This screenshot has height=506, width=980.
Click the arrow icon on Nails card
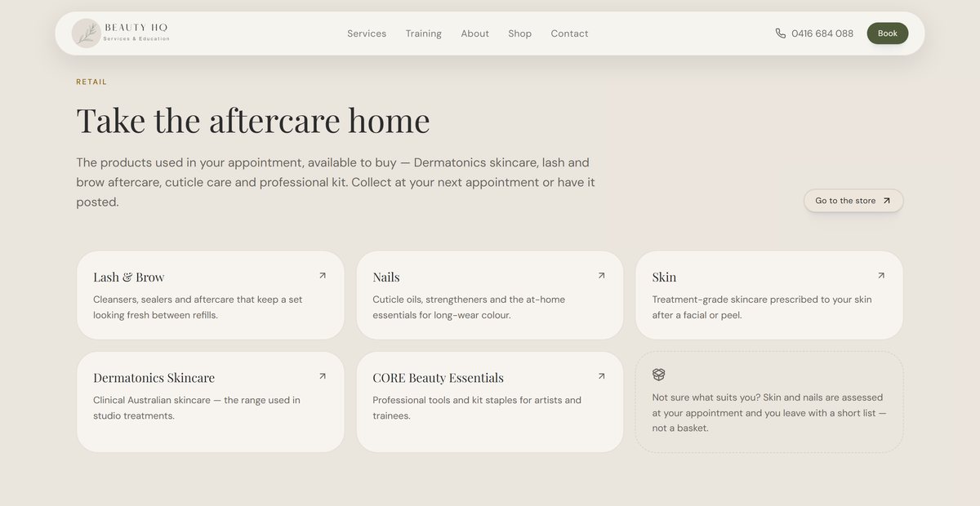click(602, 276)
